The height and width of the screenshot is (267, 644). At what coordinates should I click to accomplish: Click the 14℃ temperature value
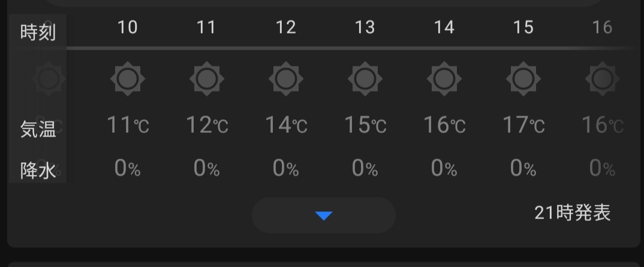(x=286, y=125)
